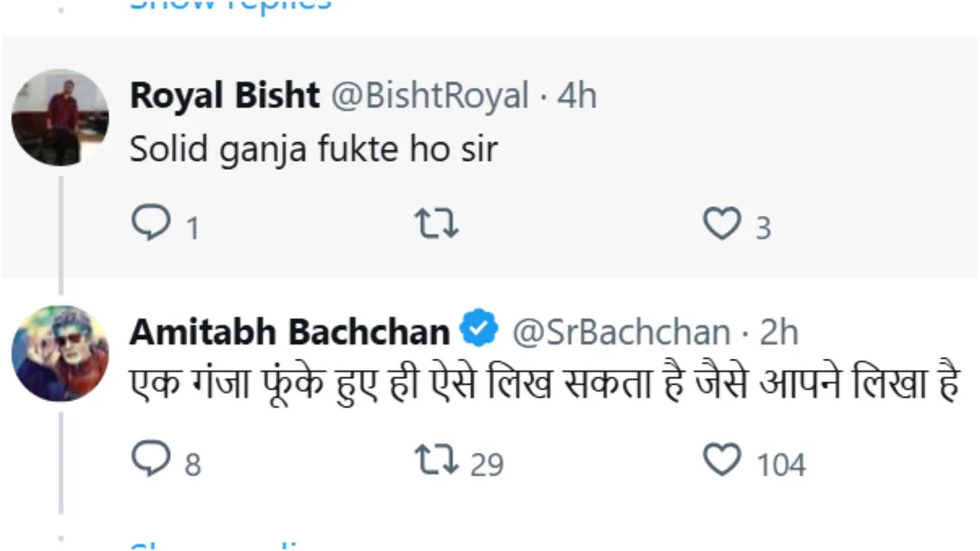980x551 pixels.
Task: Click the Royal Bisht display name
Action: coord(224,97)
